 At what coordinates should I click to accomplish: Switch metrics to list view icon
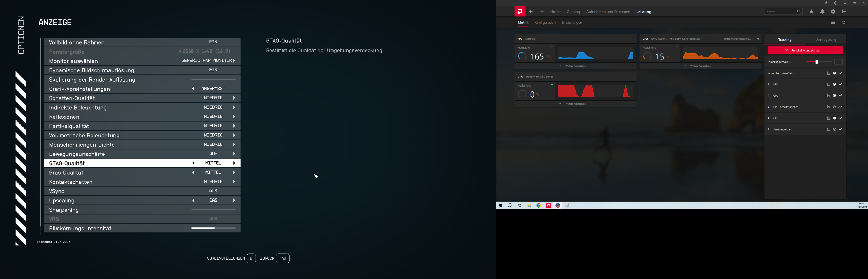tap(833, 23)
